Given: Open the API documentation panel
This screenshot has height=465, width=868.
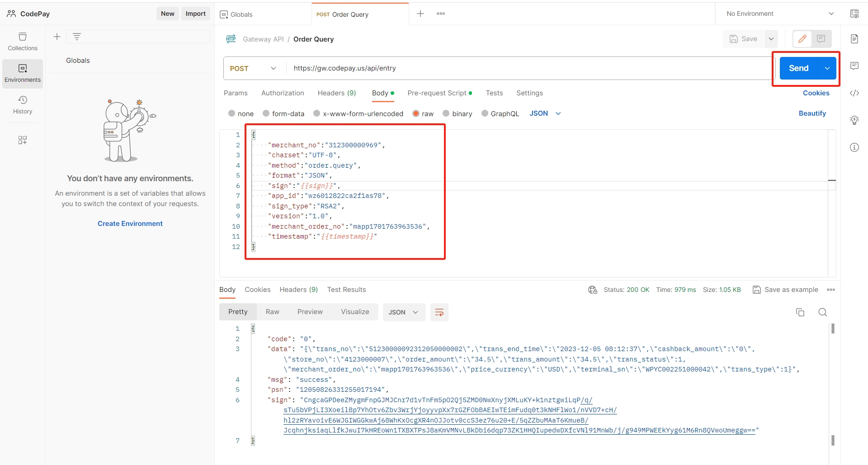Looking at the screenshot, I should click(x=855, y=39).
